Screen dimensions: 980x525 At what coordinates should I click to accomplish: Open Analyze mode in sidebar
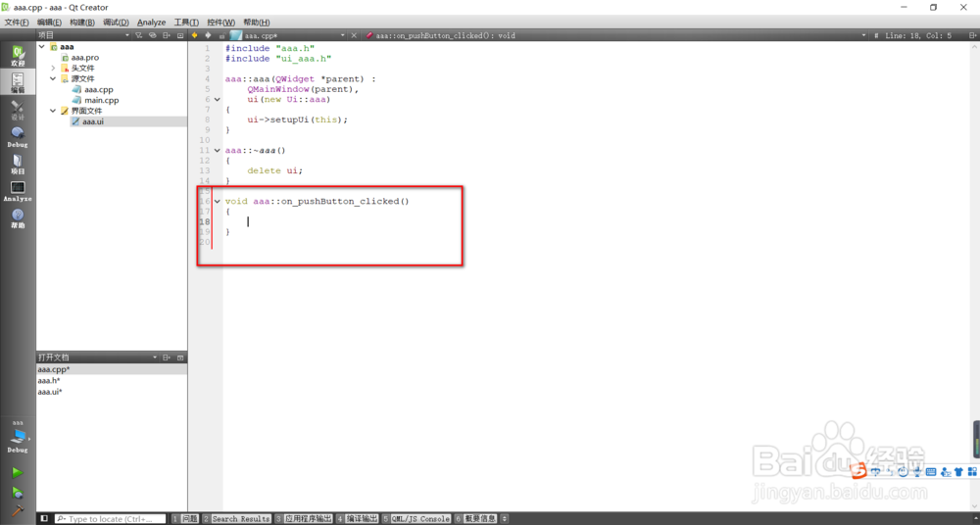click(18, 191)
